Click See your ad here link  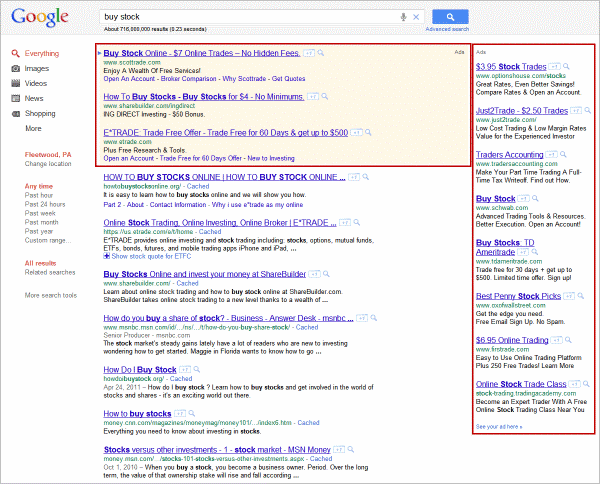pyautogui.click(x=499, y=427)
